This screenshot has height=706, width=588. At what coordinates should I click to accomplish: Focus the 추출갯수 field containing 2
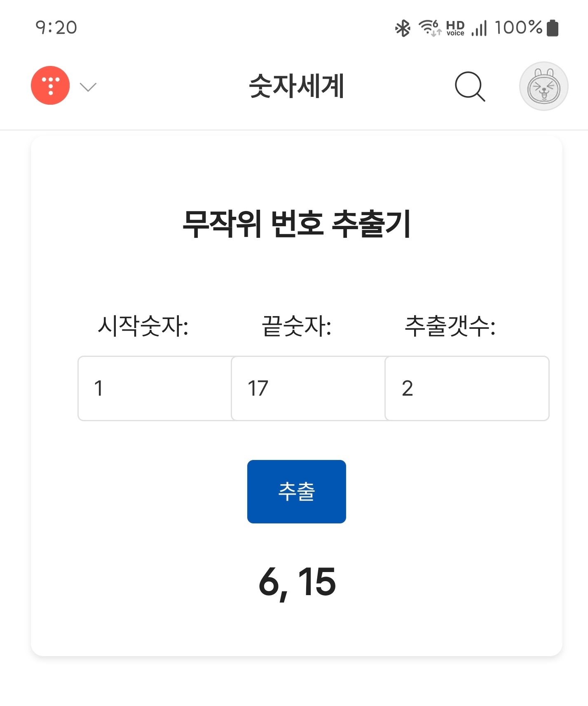tap(466, 388)
